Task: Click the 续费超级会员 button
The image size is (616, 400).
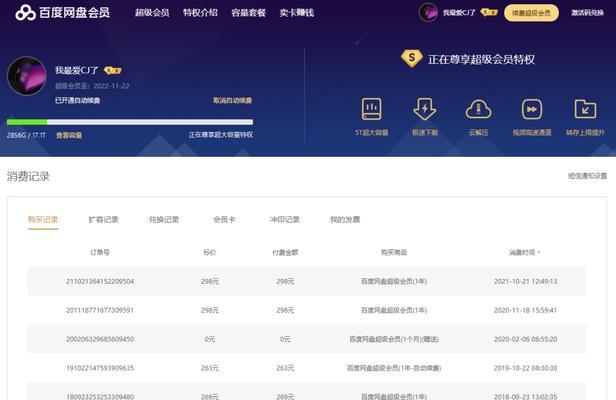Action: click(x=531, y=13)
